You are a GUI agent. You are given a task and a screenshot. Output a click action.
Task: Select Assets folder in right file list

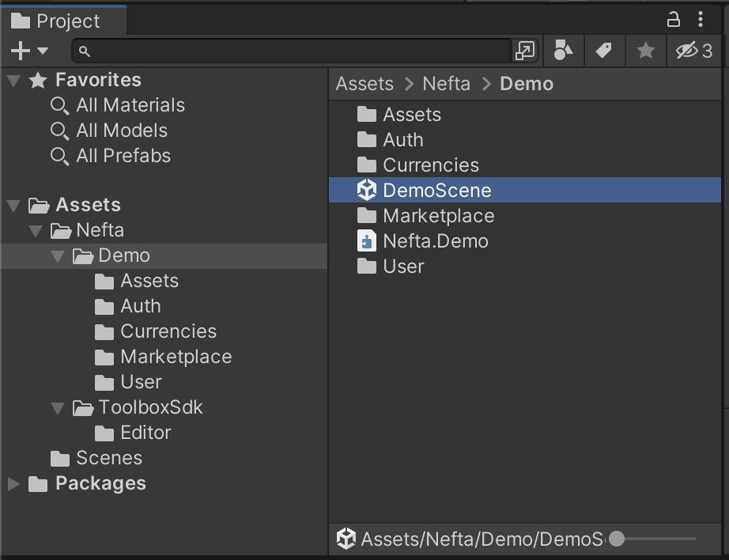click(x=525, y=115)
